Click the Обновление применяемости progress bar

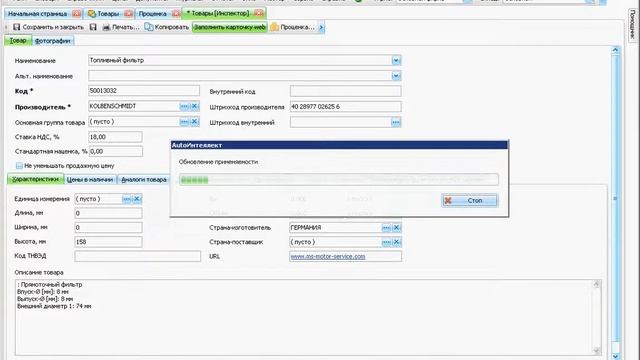tap(338, 180)
